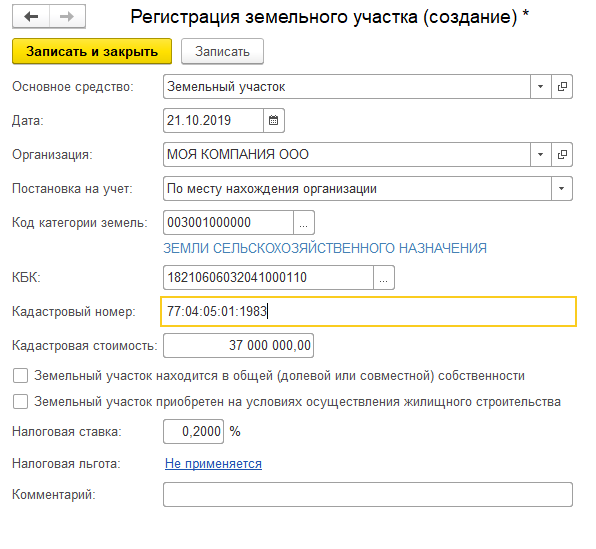
Task: Open ЗЕМЛИ СЕЛЬСКОХОЗЯЙСТВЕННОГО НАЗНАЧЕНИЯ category link
Action: tap(325, 248)
